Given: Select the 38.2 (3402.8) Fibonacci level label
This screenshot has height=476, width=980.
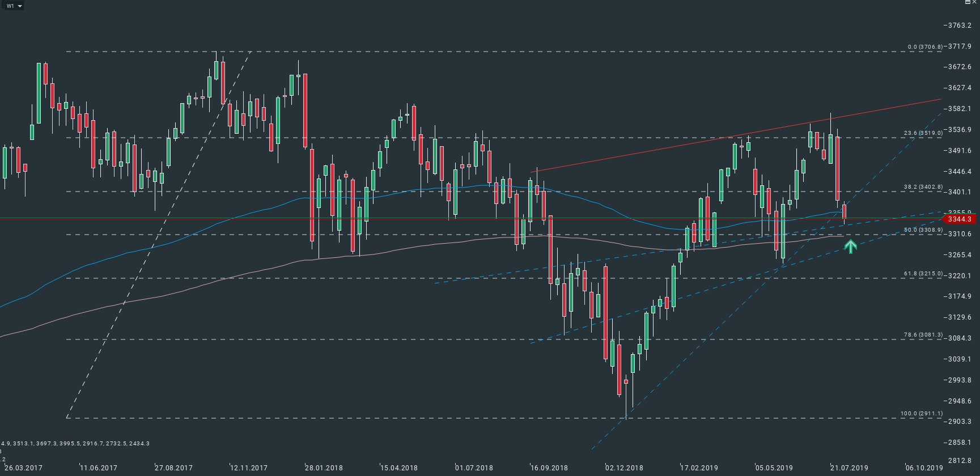Looking at the screenshot, I should click(x=923, y=187).
